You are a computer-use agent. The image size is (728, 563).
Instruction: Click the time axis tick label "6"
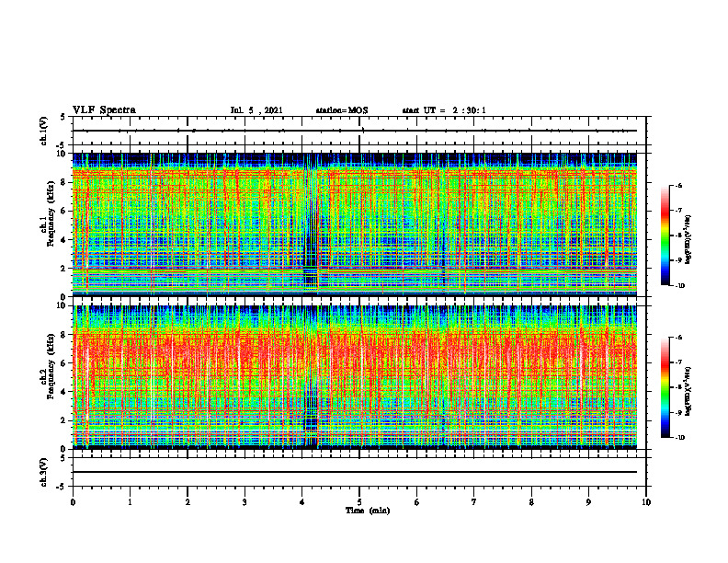point(417,502)
